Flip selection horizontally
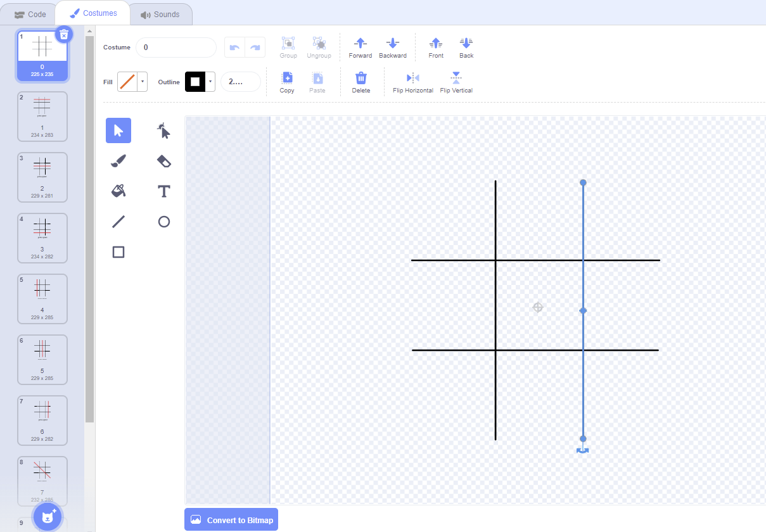The image size is (766, 532). (x=413, y=82)
